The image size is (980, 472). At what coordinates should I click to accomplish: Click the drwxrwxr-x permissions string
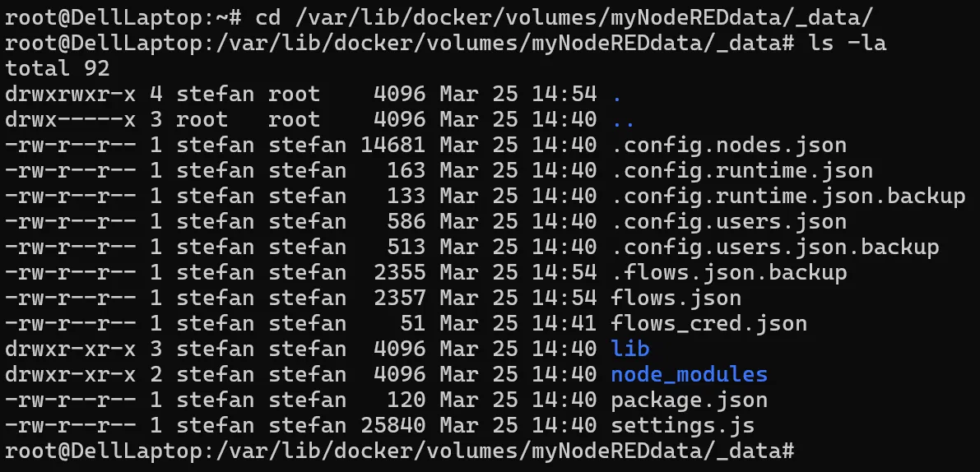pos(71,94)
